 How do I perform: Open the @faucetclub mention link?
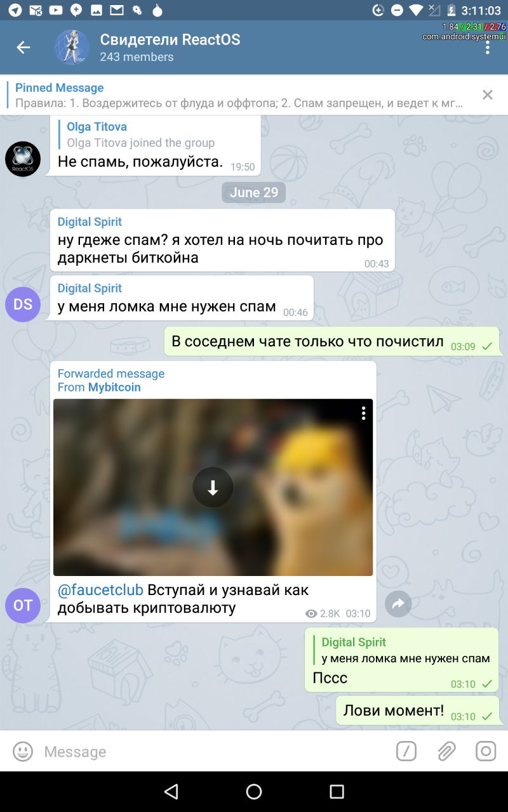pyautogui.click(x=100, y=590)
